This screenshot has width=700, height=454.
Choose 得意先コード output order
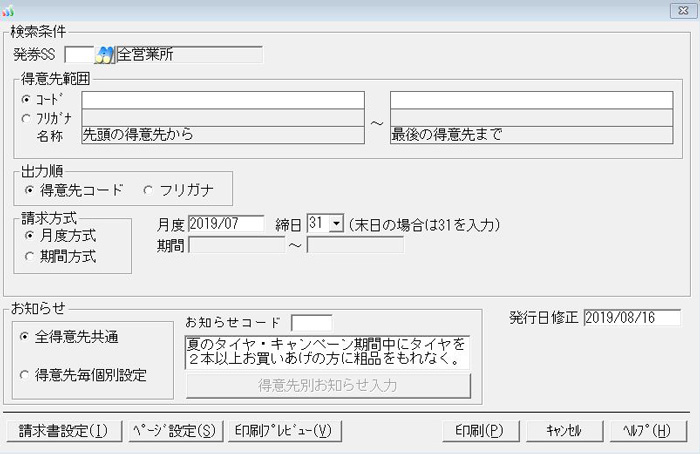click(x=30, y=188)
